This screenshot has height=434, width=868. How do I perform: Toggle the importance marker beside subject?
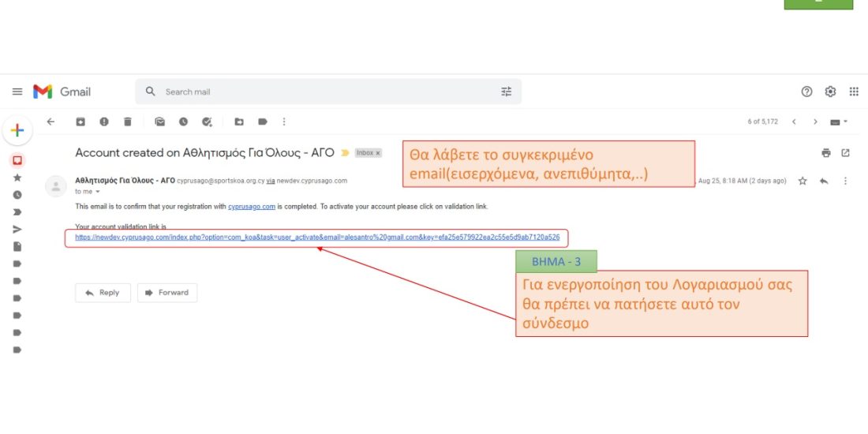345,153
